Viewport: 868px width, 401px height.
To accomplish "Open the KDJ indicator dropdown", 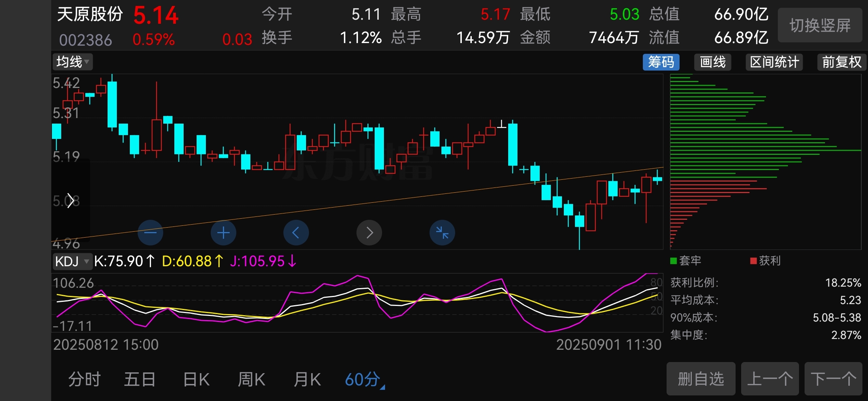I will coord(72,261).
